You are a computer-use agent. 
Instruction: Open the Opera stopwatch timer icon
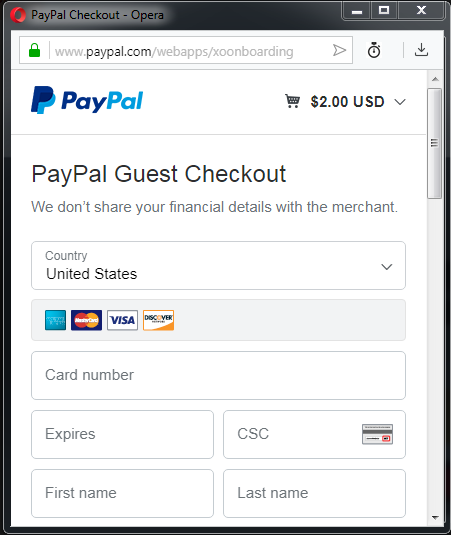click(x=374, y=50)
